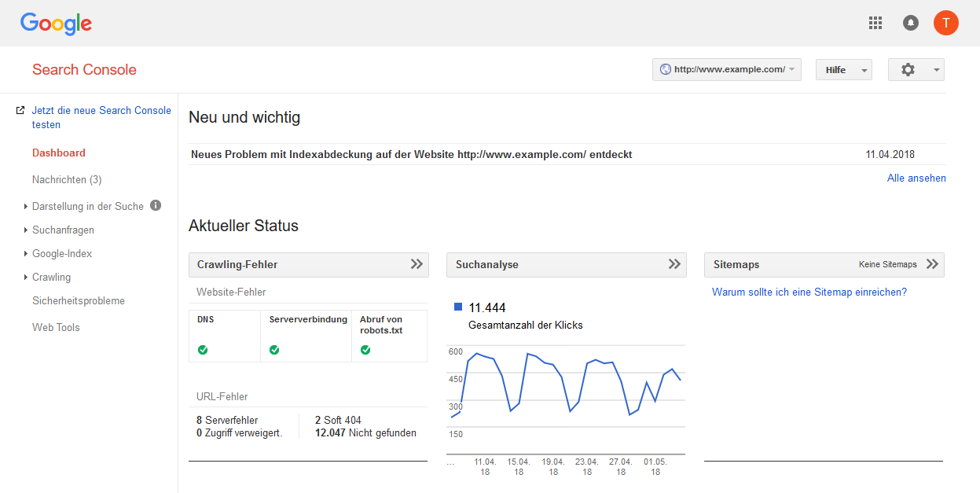Click the Serververbindung status check icon

coord(274,350)
